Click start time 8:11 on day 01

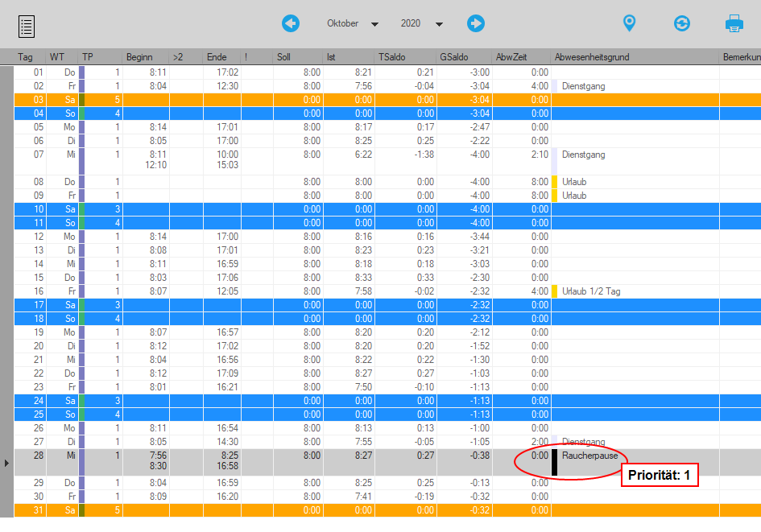pos(157,72)
